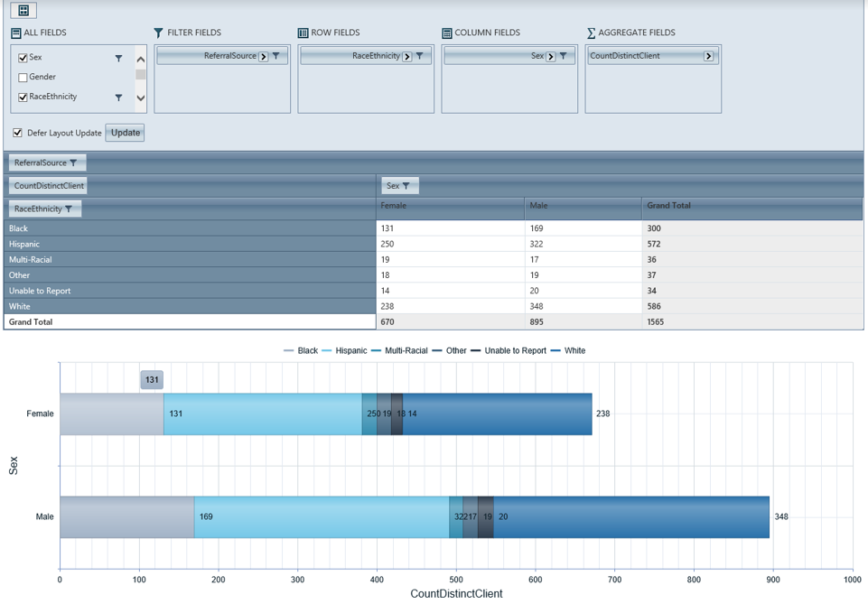Click the Filter Fields funnel heading icon
The width and height of the screenshot is (868, 604).
(x=158, y=33)
